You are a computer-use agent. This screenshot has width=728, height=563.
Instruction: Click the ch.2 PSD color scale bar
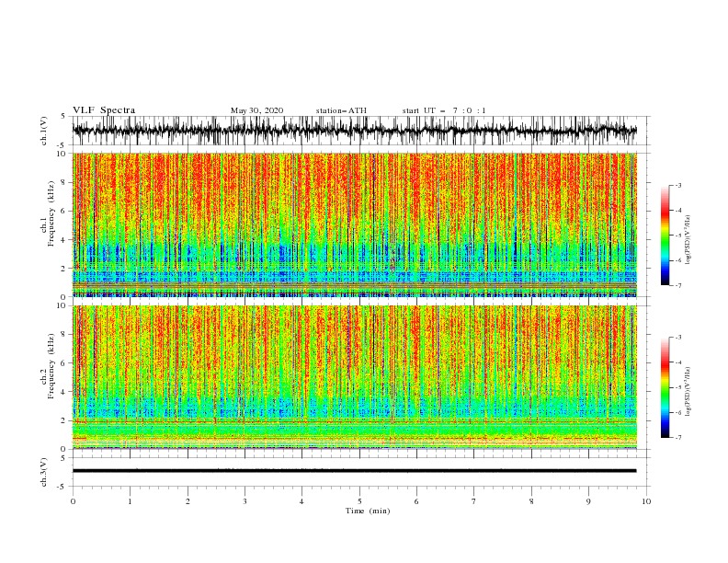tap(665, 387)
